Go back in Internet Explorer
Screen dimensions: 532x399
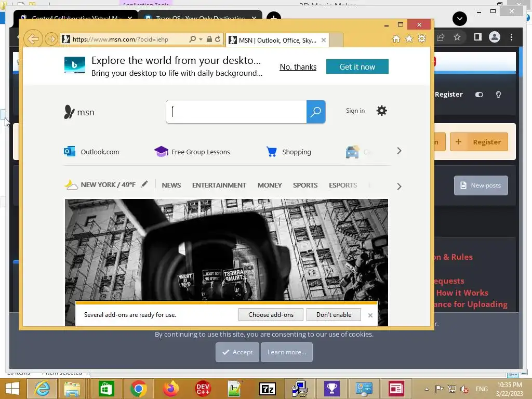pyautogui.click(x=33, y=39)
